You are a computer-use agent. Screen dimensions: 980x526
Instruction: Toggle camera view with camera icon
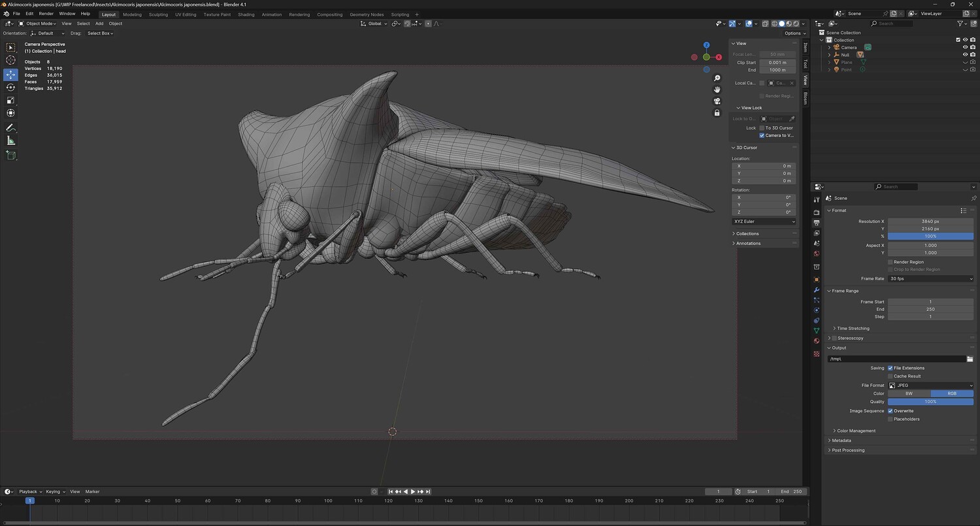pos(717,101)
